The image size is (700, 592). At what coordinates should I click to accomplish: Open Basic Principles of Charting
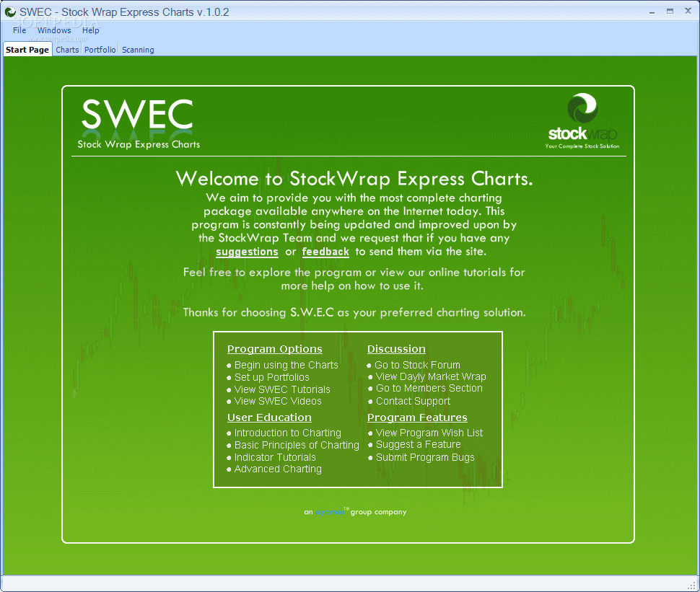(297, 445)
